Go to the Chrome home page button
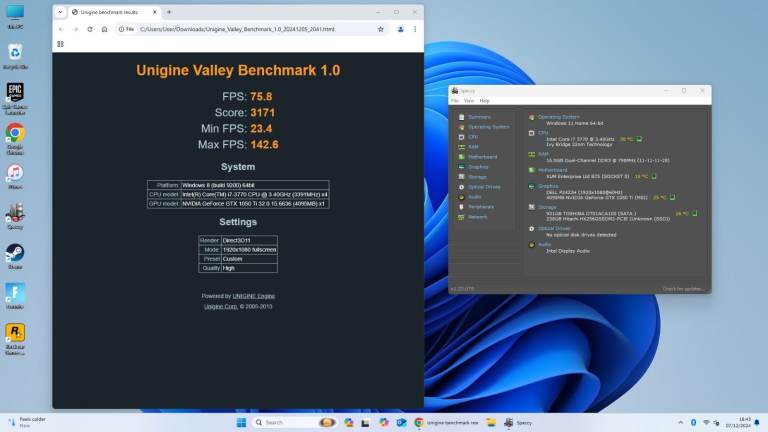This screenshot has height=432, width=768. 105,29
